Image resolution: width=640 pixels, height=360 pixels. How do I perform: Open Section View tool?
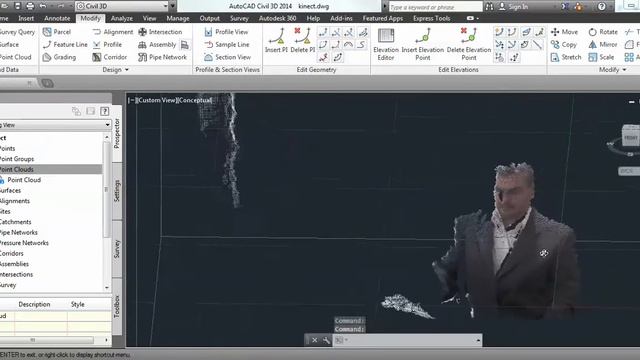click(227, 57)
